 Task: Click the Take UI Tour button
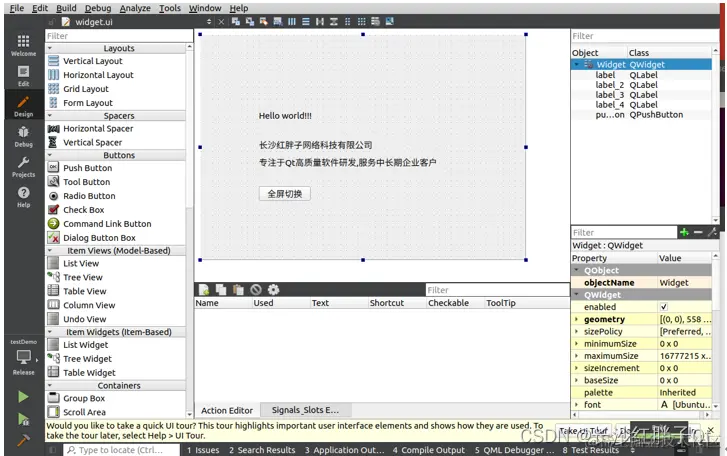point(584,431)
